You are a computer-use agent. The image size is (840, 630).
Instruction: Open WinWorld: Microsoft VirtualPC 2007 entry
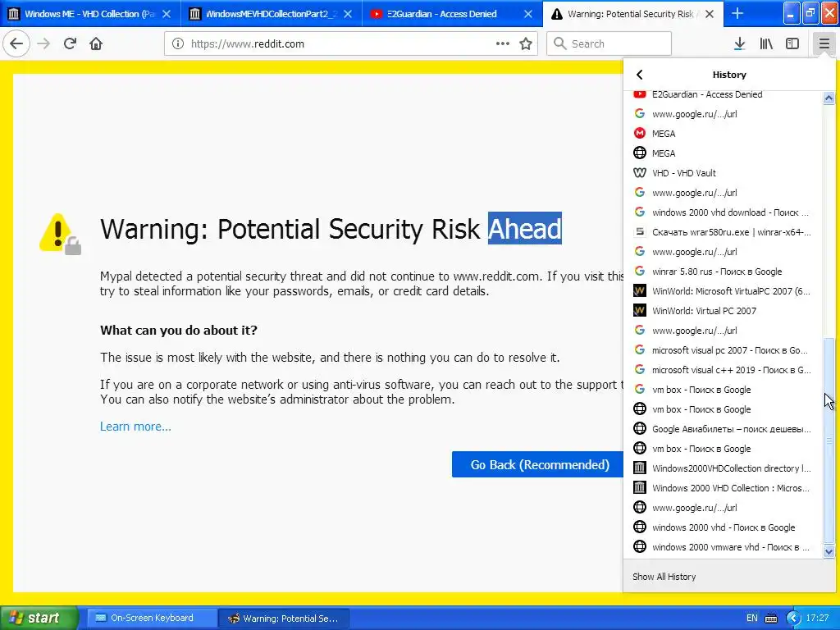(x=724, y=291)
